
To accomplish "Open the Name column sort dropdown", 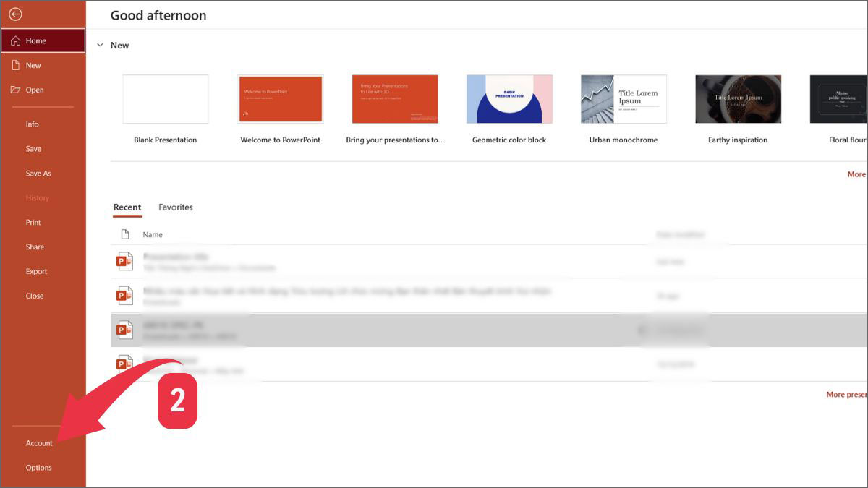I will [x=152, y=234].
